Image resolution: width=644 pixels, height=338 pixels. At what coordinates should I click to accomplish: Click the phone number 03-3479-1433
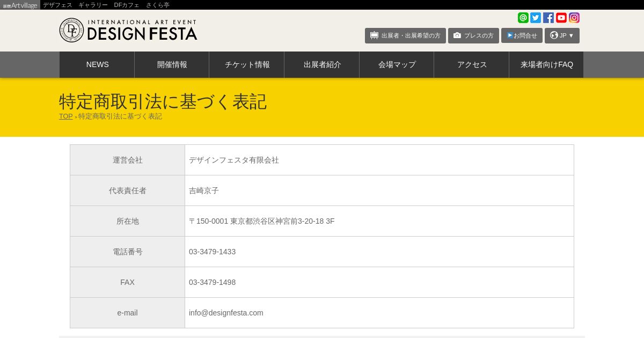point(212,252)
